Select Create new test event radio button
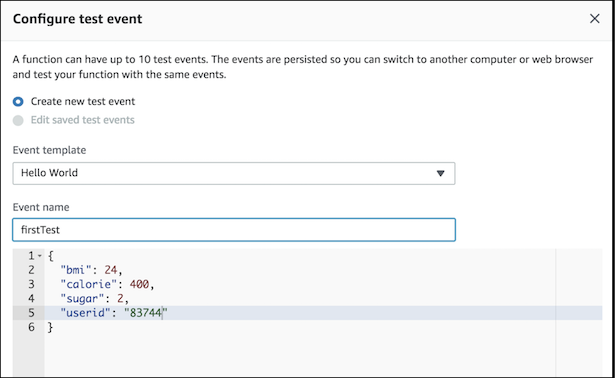This screenshot has width=615, height=378. tap(18, 102)
